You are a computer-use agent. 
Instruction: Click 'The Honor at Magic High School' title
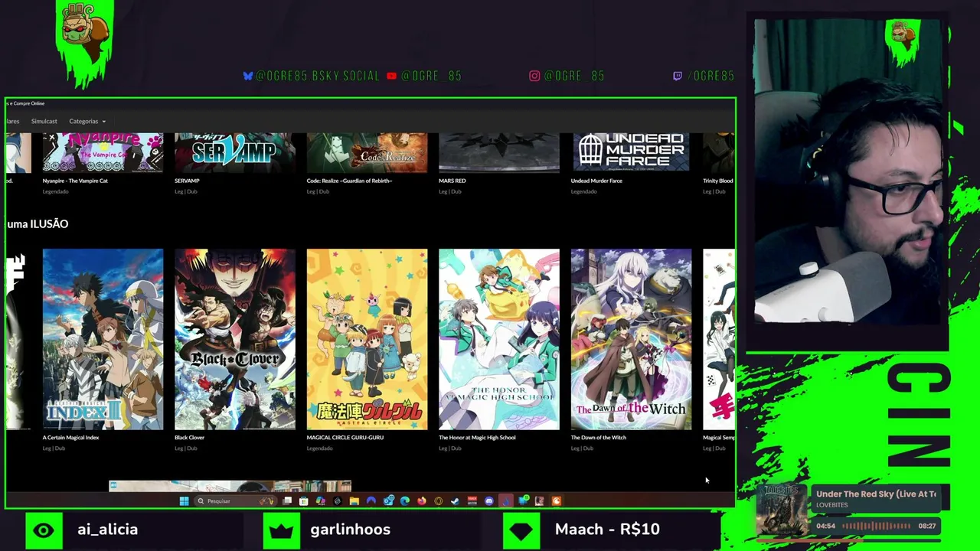coord(477,438)
